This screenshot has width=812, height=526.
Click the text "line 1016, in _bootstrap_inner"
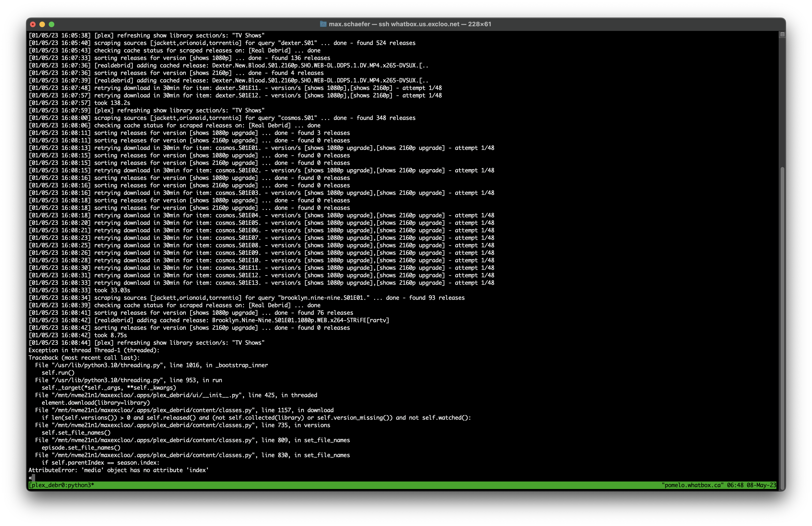(219, 365)
